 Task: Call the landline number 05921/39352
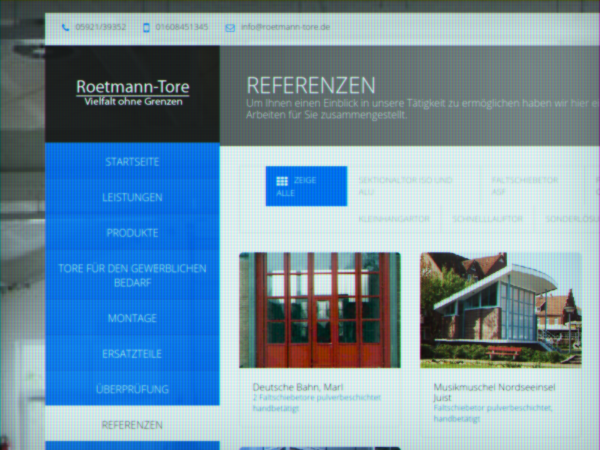click(x=101, y=27)
